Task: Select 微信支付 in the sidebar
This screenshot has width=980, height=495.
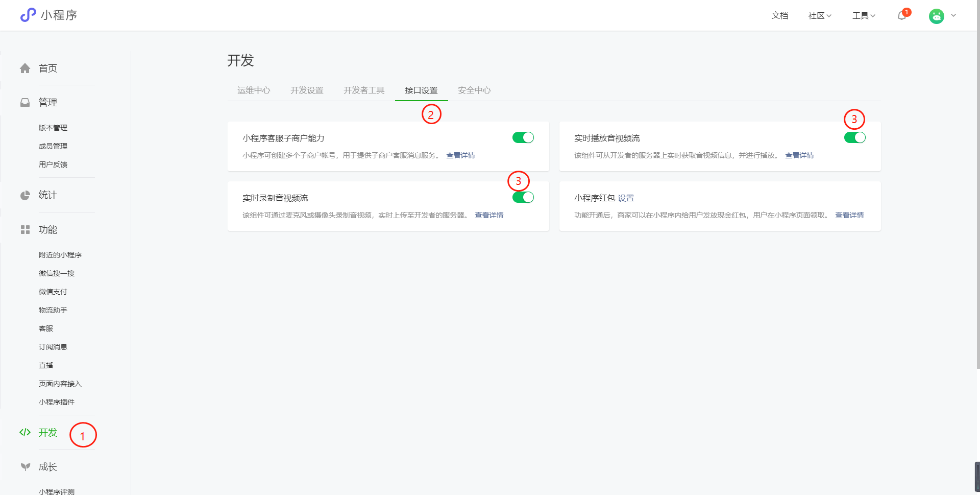Action: (53, 291)
